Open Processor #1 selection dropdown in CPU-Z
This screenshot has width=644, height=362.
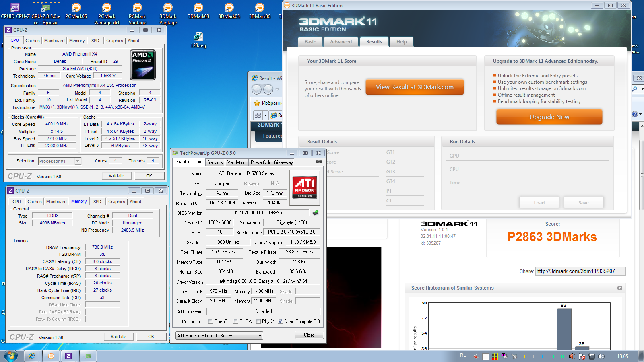pos(60,161)
